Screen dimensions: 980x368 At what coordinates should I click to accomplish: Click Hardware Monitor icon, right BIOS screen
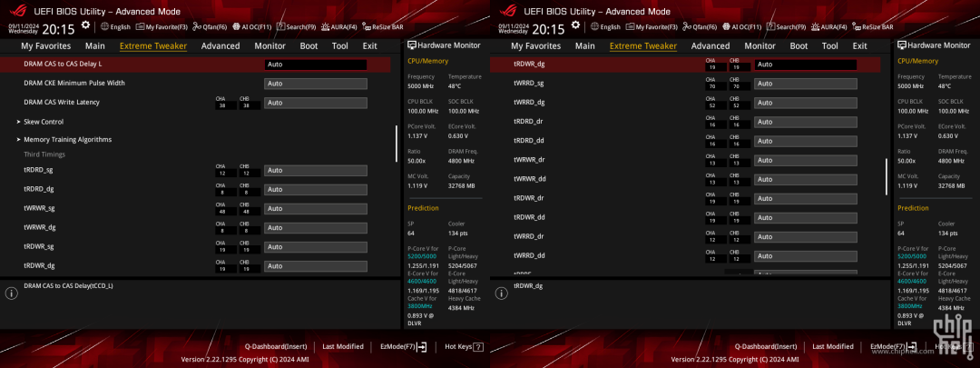902,45
